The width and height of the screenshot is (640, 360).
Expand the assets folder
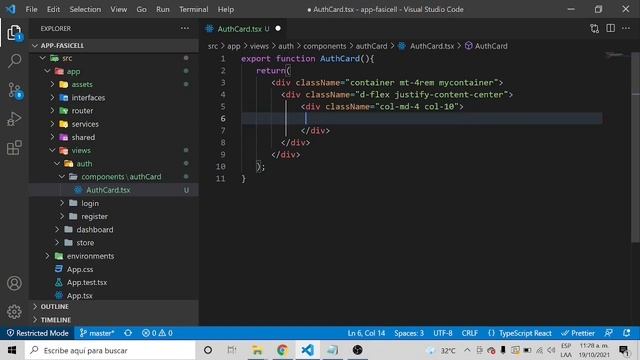pyautogui.click(x=53, y=84)
